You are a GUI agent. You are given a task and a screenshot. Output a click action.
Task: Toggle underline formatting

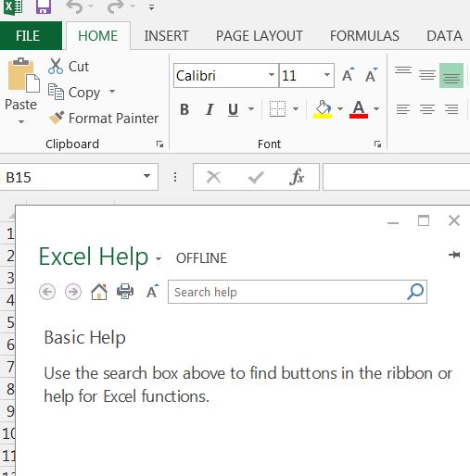click(x=234, y=109)
